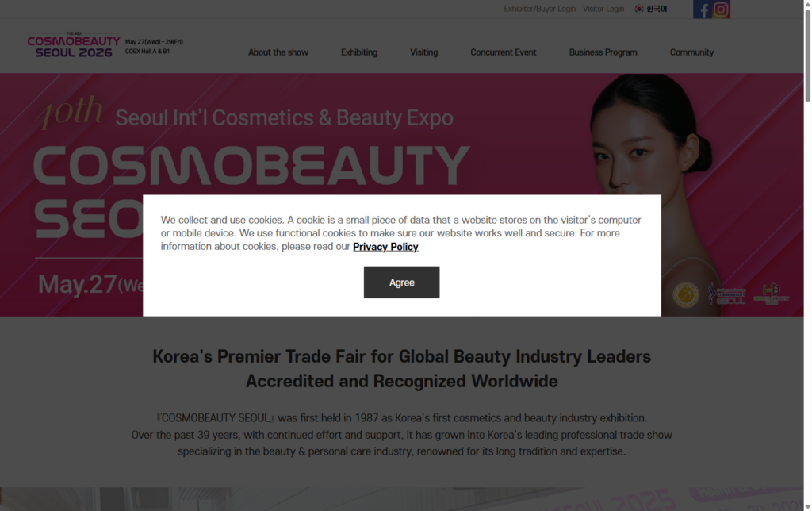Open the About the show menu
Image resolution: width=812 pixels, height=511 pixels.
[278, 52]
